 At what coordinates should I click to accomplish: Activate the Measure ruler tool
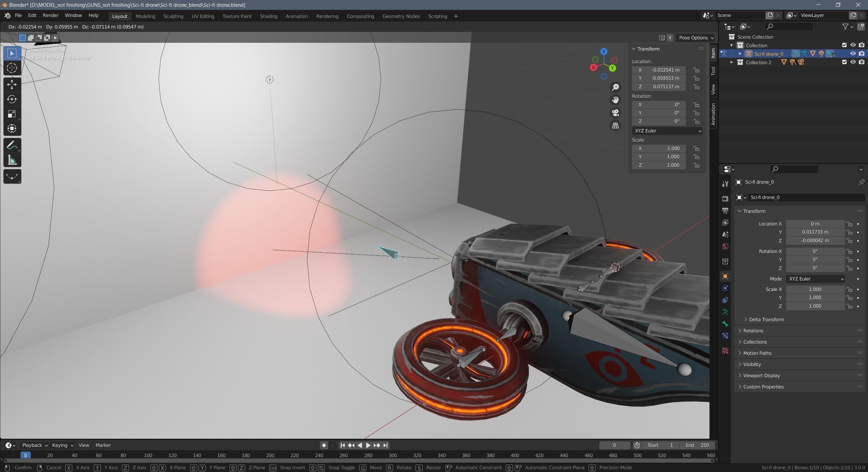pyautogui.click(x=12, y=160)
